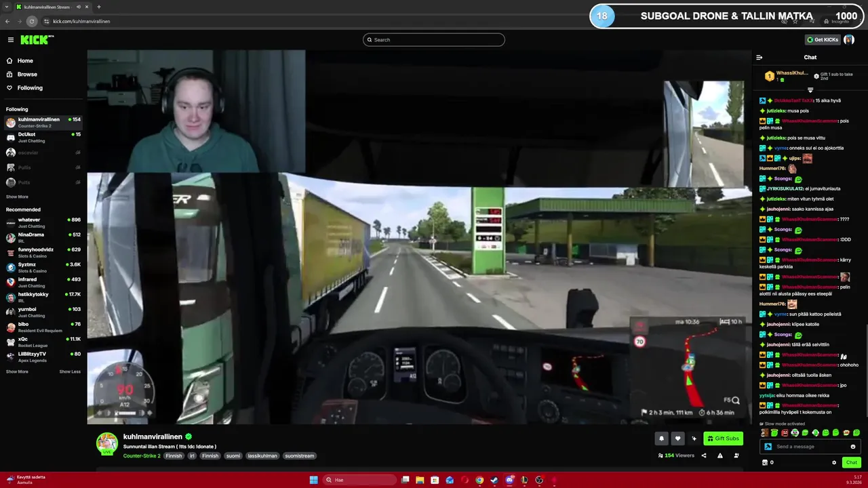Viewport: 868px width, 488px height.
Task: Open site information icon in address bar
Action: pyautogui.click(x=45, y=21)
